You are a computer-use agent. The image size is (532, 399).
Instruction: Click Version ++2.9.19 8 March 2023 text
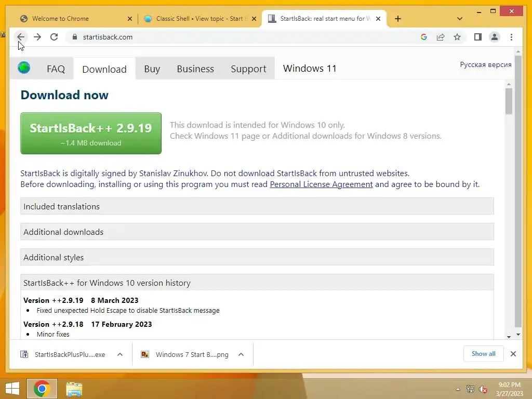click(x=81, y=300)
